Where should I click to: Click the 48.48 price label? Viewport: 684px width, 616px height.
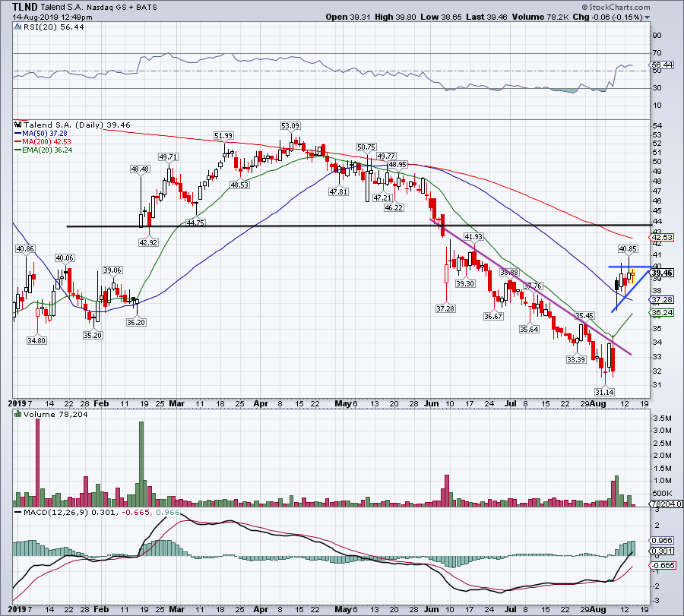pos(140,169)
